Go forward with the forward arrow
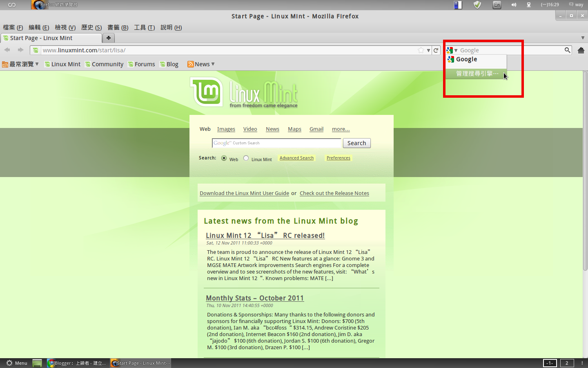This screenshot has height=368, width=588. (20, 50)
